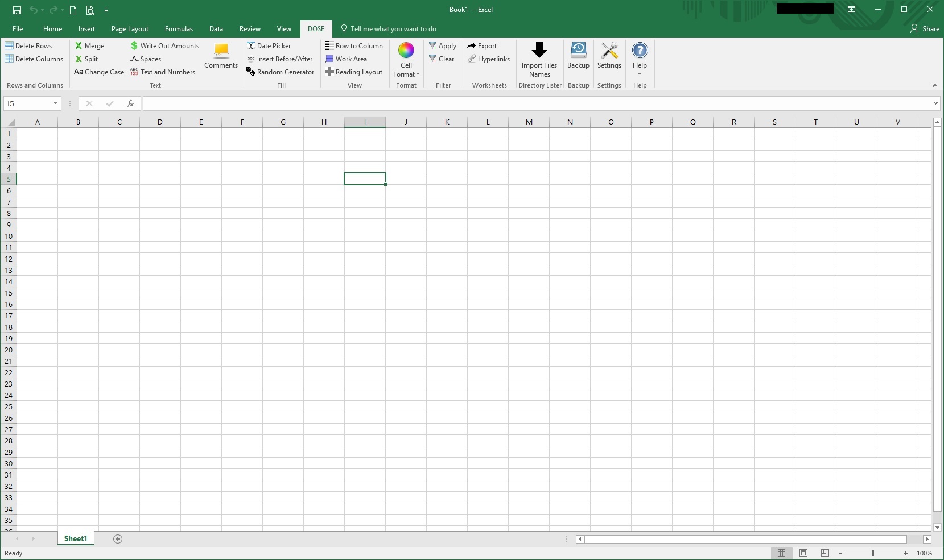Open the Spaces tool
Image resolution: width=944 pixels, height=560 pixels.
click(x=146, y=59)
